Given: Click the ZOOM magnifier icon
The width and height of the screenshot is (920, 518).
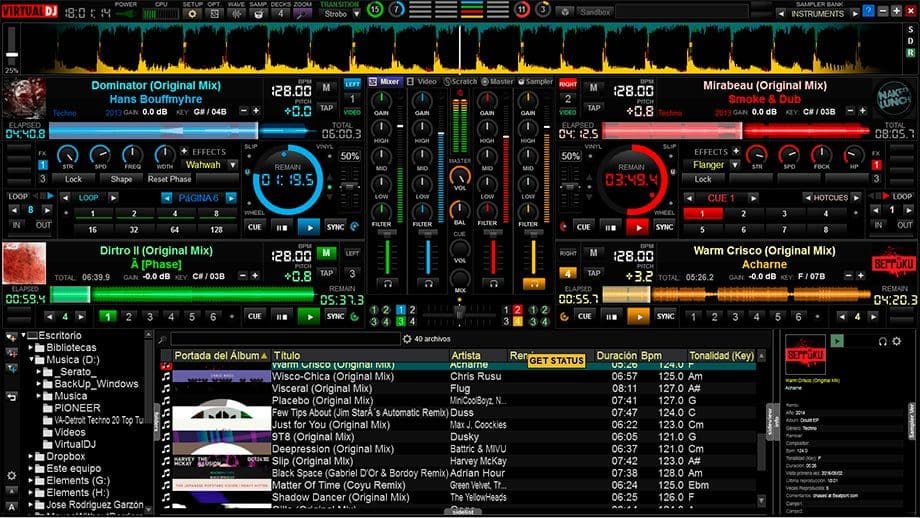Looking at the screenshot, I should (x=303, y=13).
